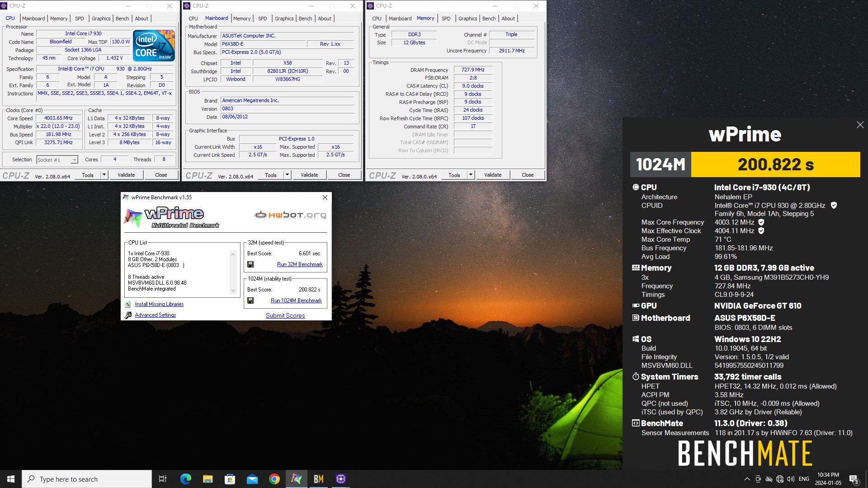This screenshot has width=868, height=488.
Task: Click Tools button in Memory CPU-Z window
Action: 454,175
